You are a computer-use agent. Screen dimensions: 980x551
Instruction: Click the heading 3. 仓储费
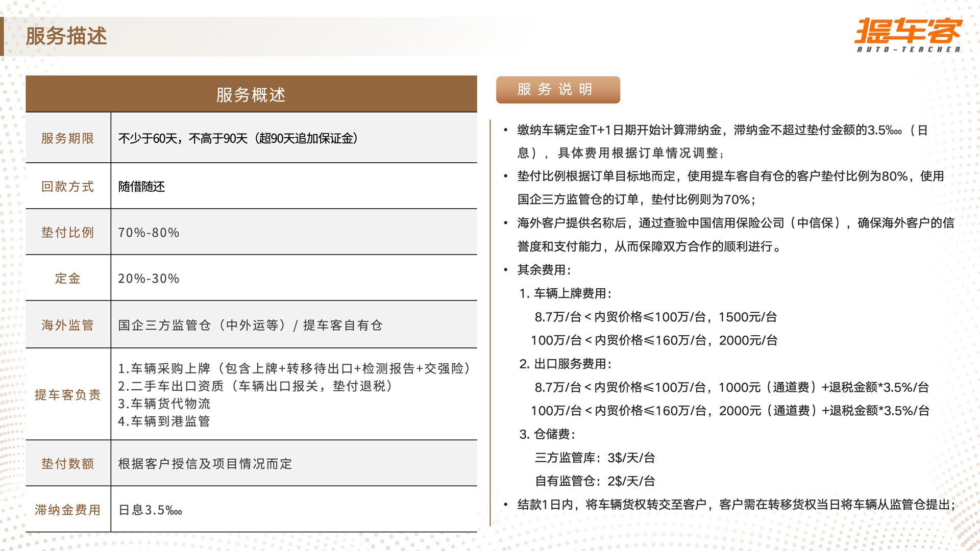tap(547, 434)
